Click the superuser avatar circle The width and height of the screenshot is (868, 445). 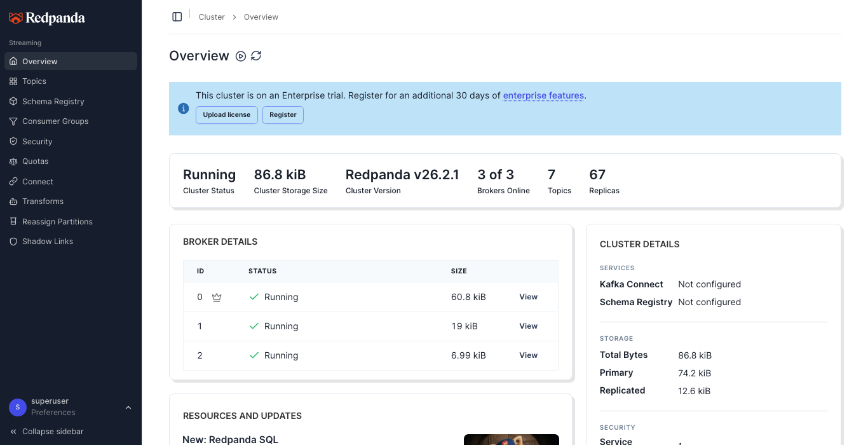(18, 407)
